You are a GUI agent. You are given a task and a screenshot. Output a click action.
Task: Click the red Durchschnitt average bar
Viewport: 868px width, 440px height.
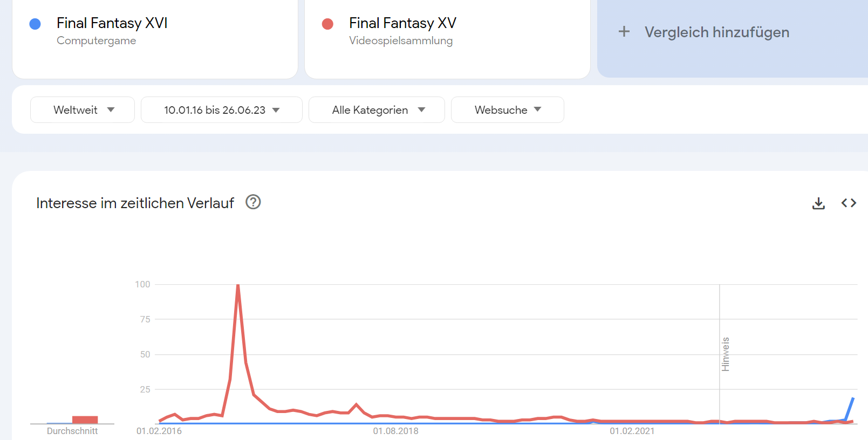click(85, 420)
